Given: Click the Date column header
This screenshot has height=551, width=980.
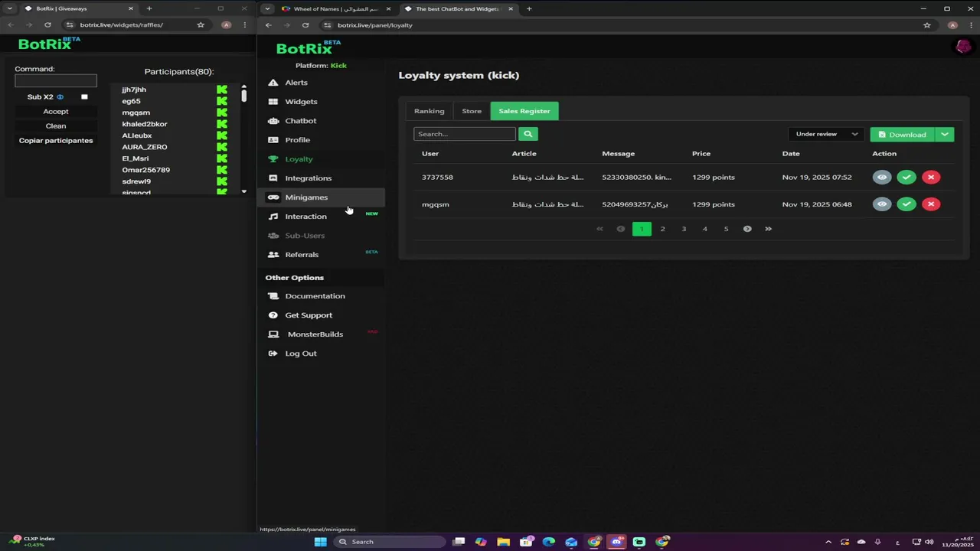Looking at the screenshot, I should click(791, 154).
